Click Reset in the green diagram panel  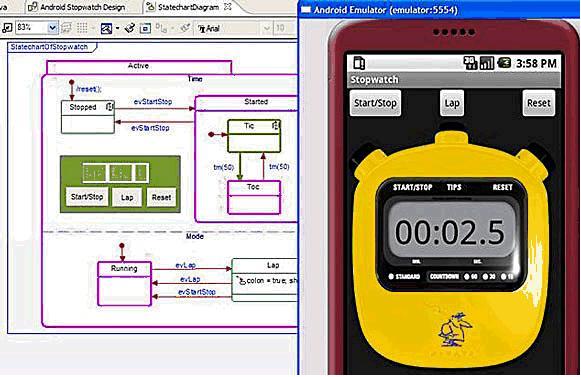[x=162, y=197]
